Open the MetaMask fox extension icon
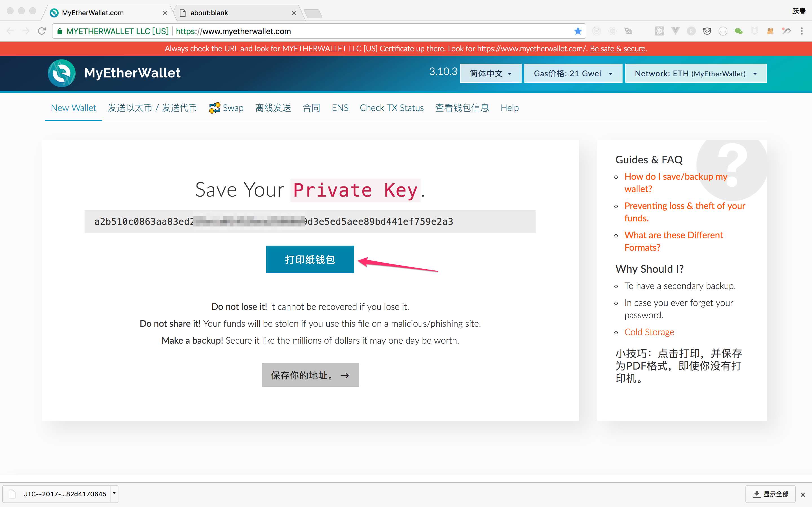812x507 pixels. coord(770,31)
